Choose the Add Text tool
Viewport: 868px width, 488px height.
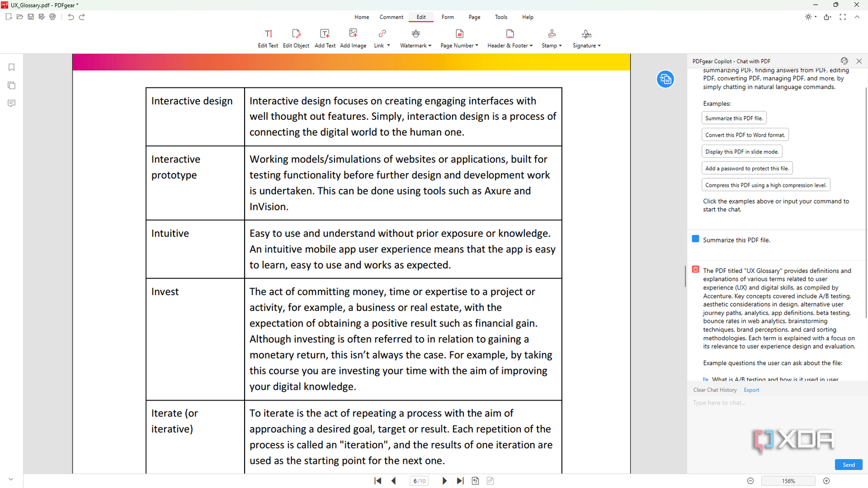click(x=325, y=38)
